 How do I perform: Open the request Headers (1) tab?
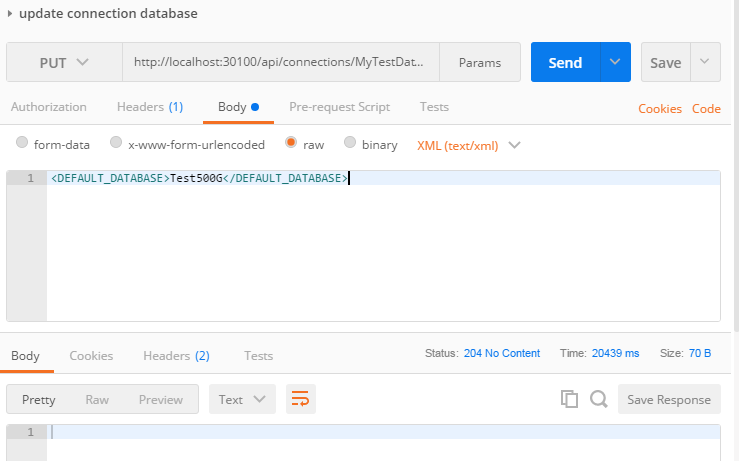pyautogui.click(x=150, y=107)
